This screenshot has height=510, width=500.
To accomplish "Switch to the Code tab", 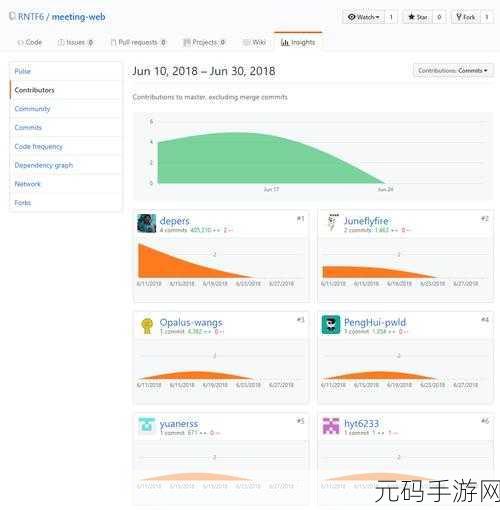I will pyautogui.click(x=30, y=42).
